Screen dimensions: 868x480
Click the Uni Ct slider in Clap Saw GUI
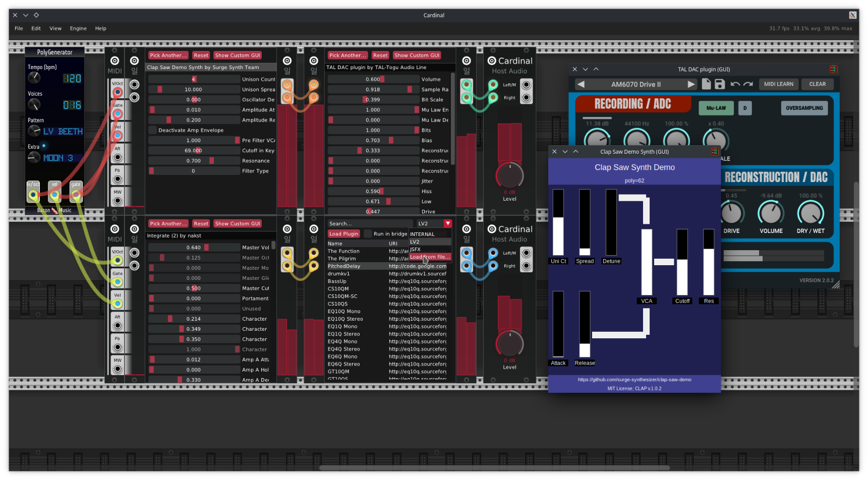coord(558,222)
